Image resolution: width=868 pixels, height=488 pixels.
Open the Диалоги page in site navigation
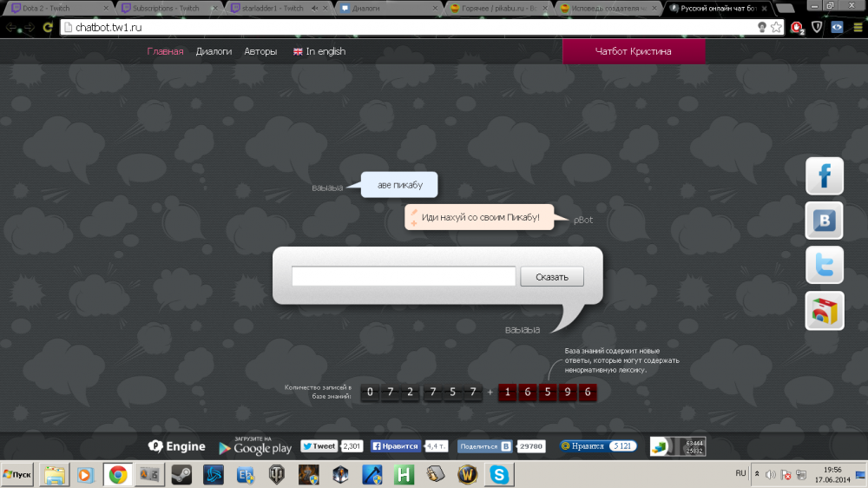214,51
